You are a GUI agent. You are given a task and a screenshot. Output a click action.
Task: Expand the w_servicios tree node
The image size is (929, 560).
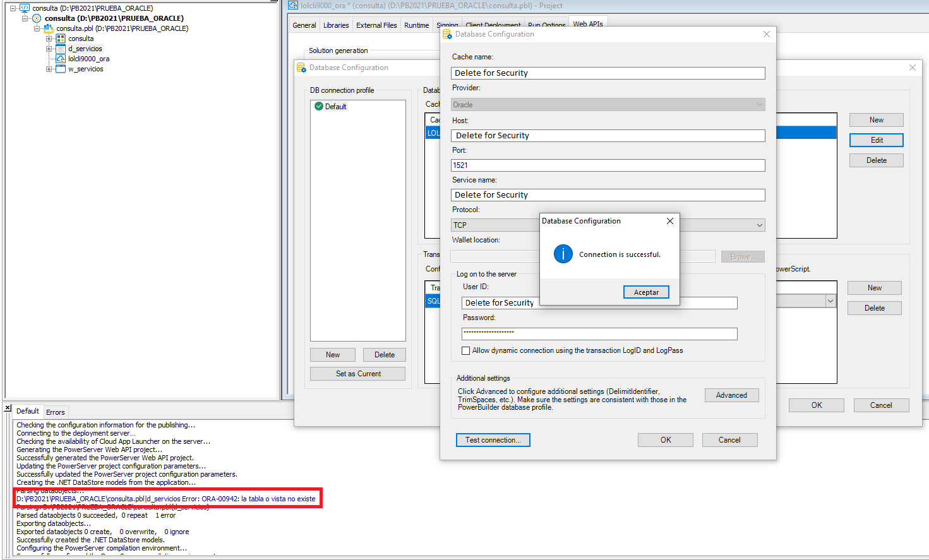[x=49, y=69]
